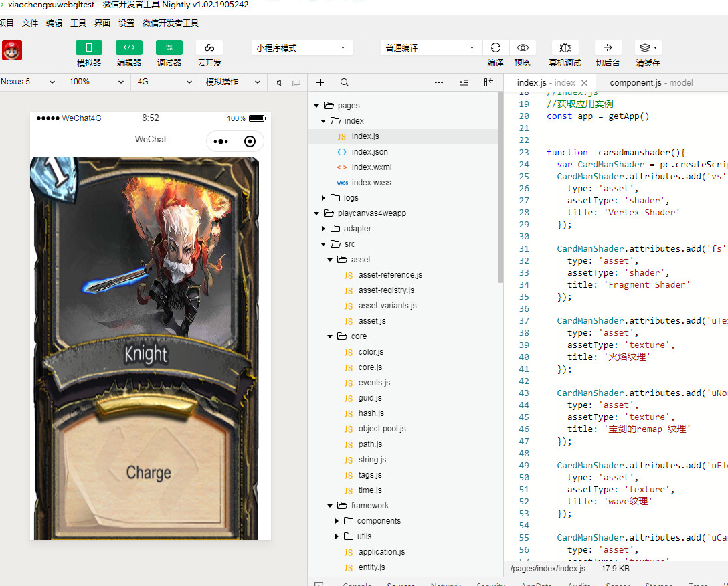
Task: Toggle the debugger panel button
Action: coord(169,48)
